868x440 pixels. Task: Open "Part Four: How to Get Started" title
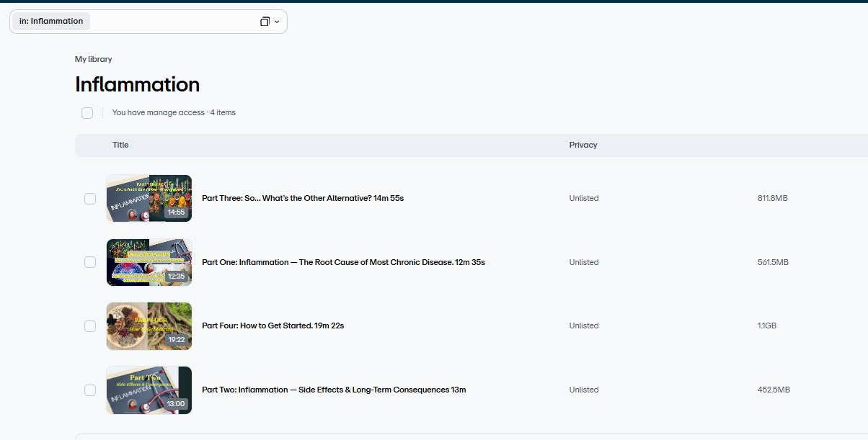[273, 325]
